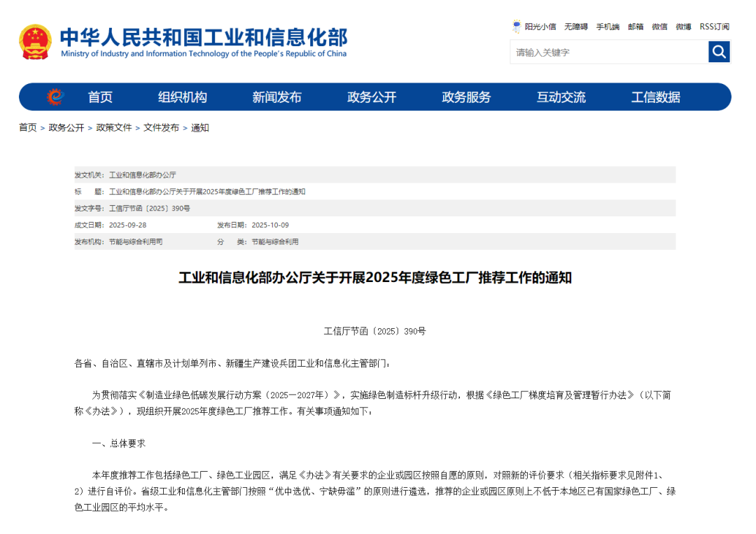Go to 文件发布 breadcrumb link
756x534 pixels.
(x=161, y=127)
